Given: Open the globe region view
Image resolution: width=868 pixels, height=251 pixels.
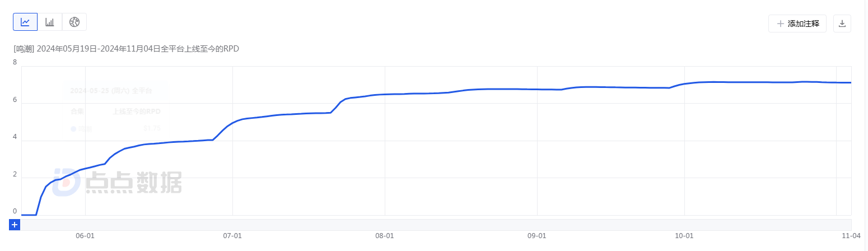Looking at the screenshot, I should point(74,22).
